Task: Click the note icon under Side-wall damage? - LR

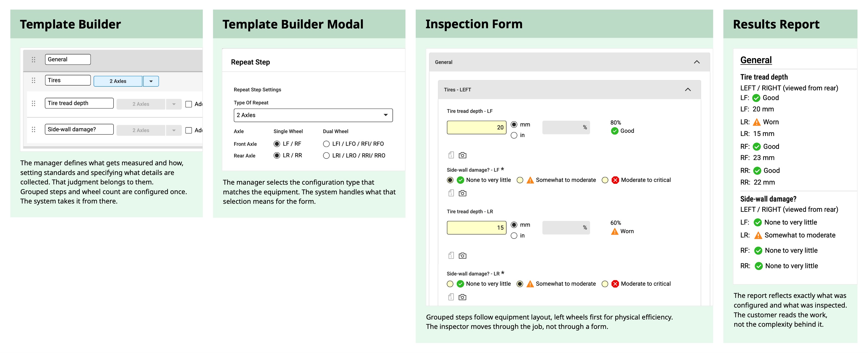Action: pyautogui.click(x=451, y=297)
